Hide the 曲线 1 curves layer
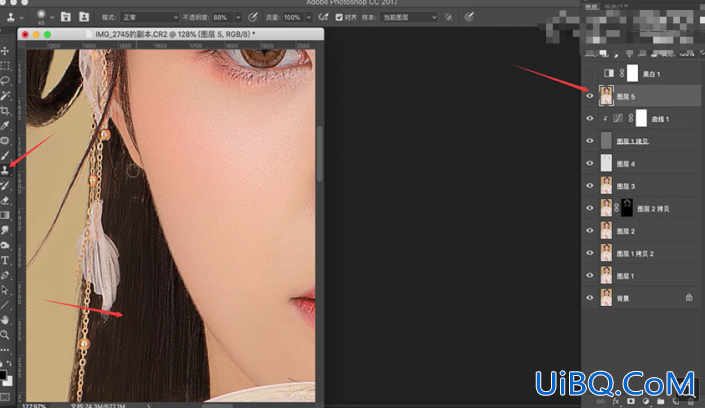Image resolution: width=705 pixels, height=408 pixels. pyautogui.click(x=590, y=118)
